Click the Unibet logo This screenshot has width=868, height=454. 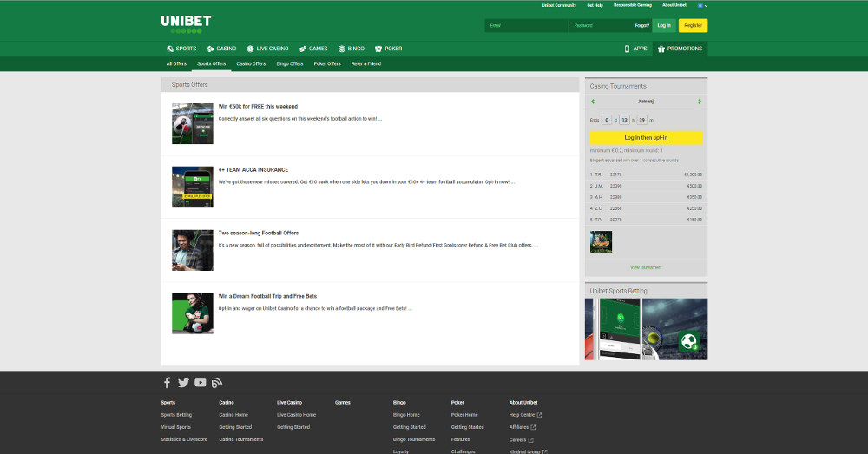[x=186, y=23]
